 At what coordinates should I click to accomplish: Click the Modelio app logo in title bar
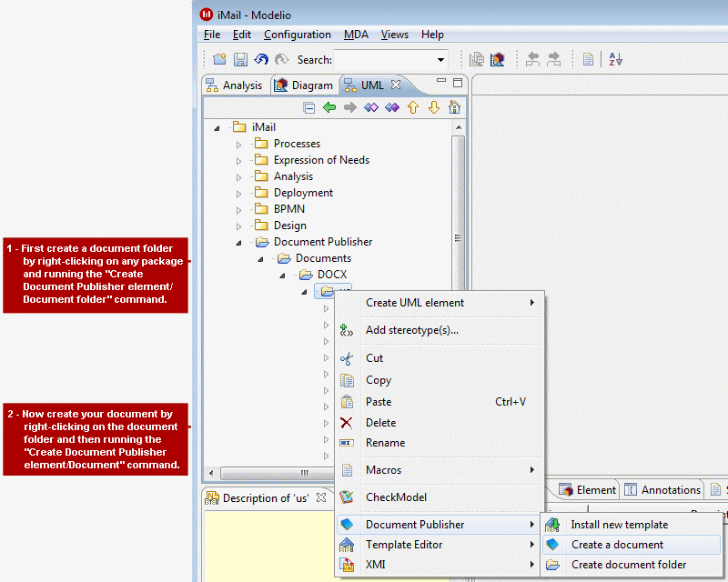(x=207, y=15)
